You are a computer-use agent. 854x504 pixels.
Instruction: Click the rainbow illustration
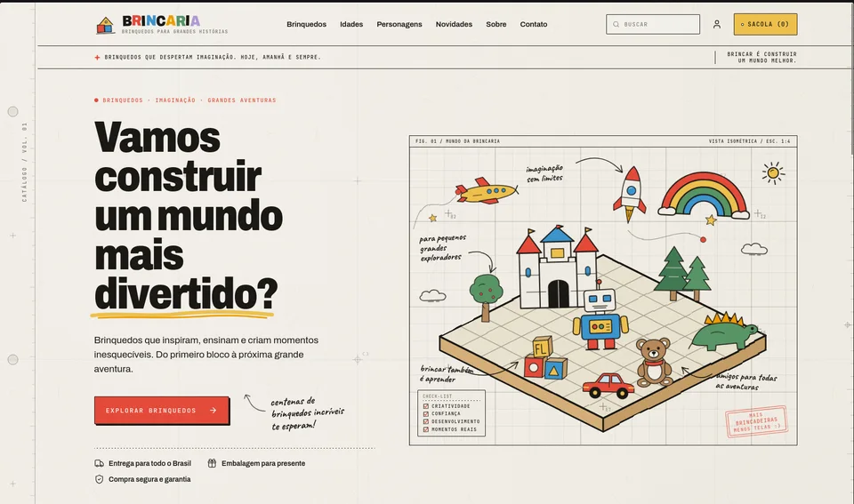pos(703,196)
